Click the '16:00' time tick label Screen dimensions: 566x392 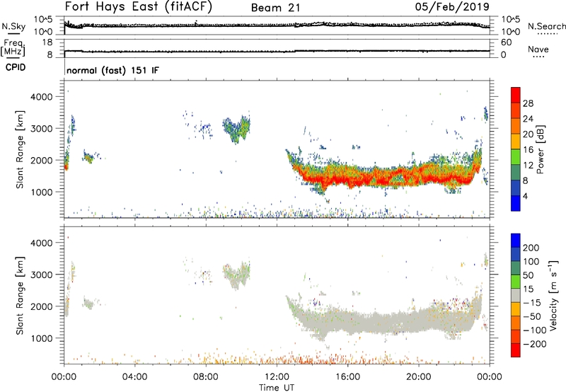click(x=347, y=377)
